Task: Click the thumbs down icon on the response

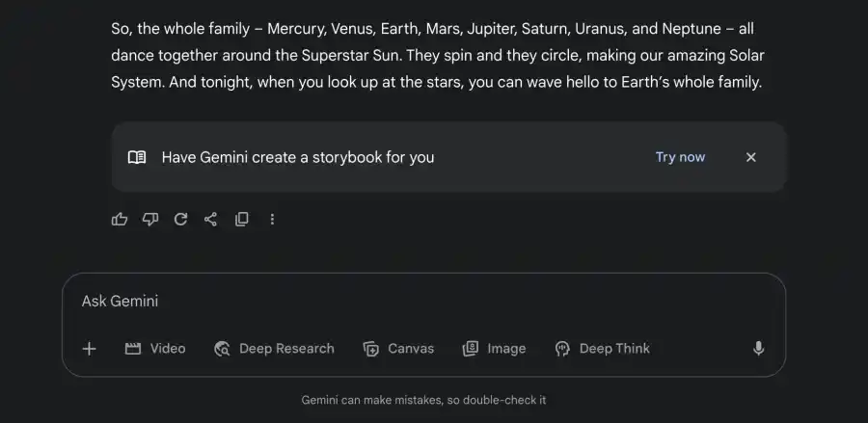Action: click(x=149, y=220)
